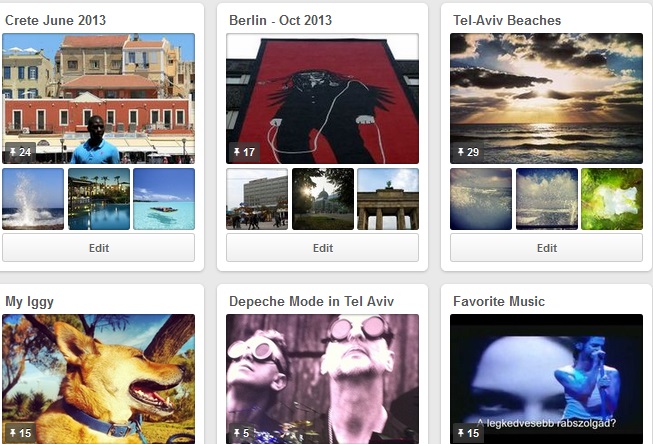
Task: Open the green foliage thumbnail in Tel-Aviv Beaches
Action: click(612, 199)
